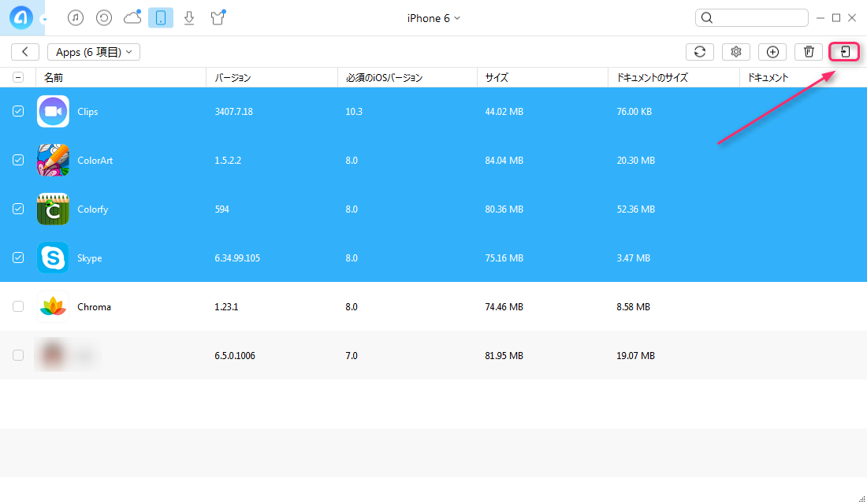
Task: Select the Colorfy app name
Action: [93, 209]
